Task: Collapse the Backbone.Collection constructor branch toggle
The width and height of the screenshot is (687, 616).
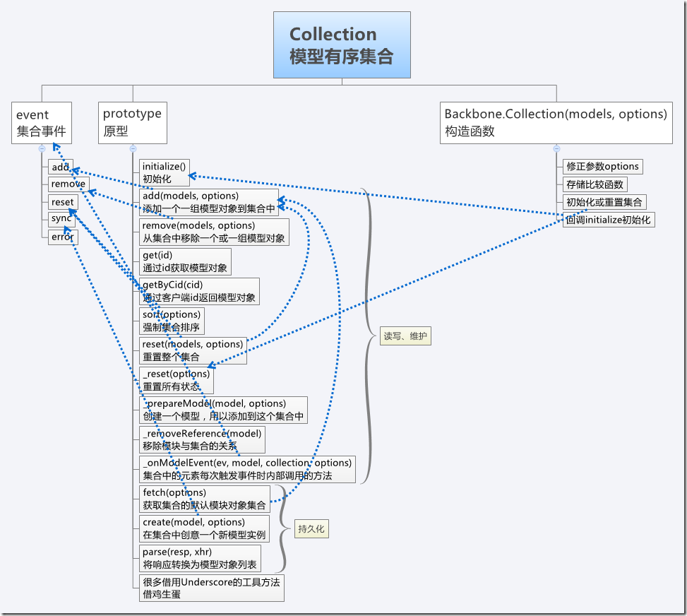Action: [556, 148]
